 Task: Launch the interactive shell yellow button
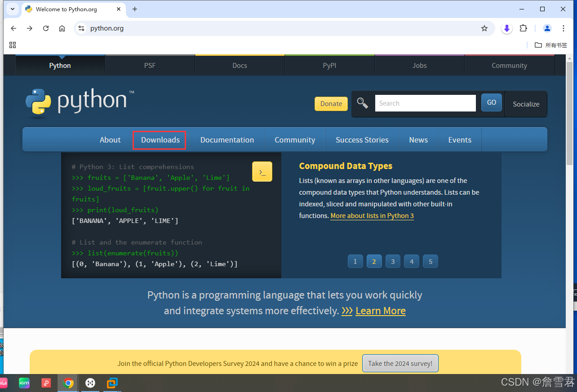click(x=262, y=172)
